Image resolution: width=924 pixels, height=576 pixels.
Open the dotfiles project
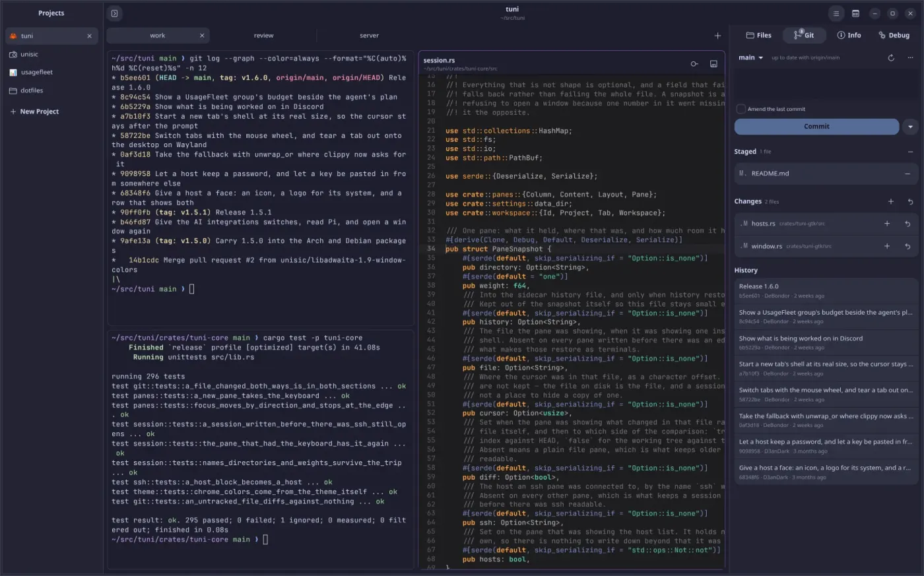[x=51, y=90]
